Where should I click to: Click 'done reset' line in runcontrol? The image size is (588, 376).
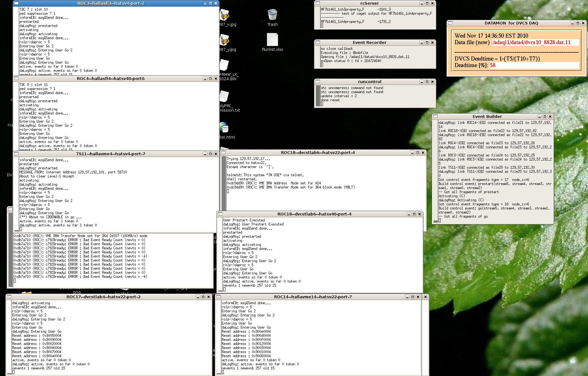(x=330, y=100)
